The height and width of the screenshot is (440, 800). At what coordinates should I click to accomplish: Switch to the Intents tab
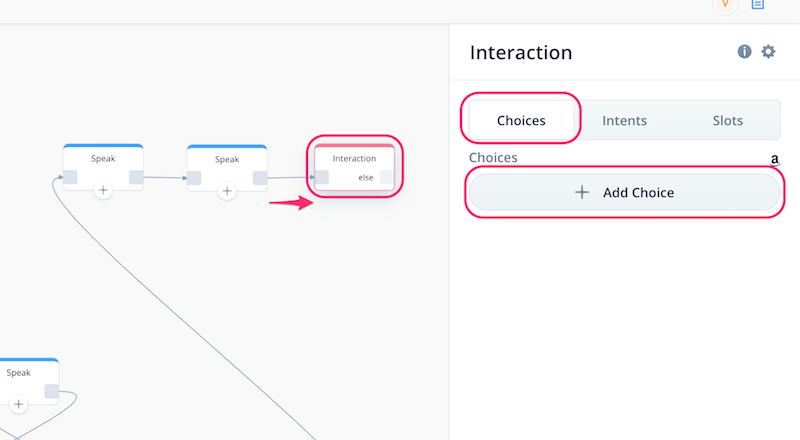coord(624,120)
